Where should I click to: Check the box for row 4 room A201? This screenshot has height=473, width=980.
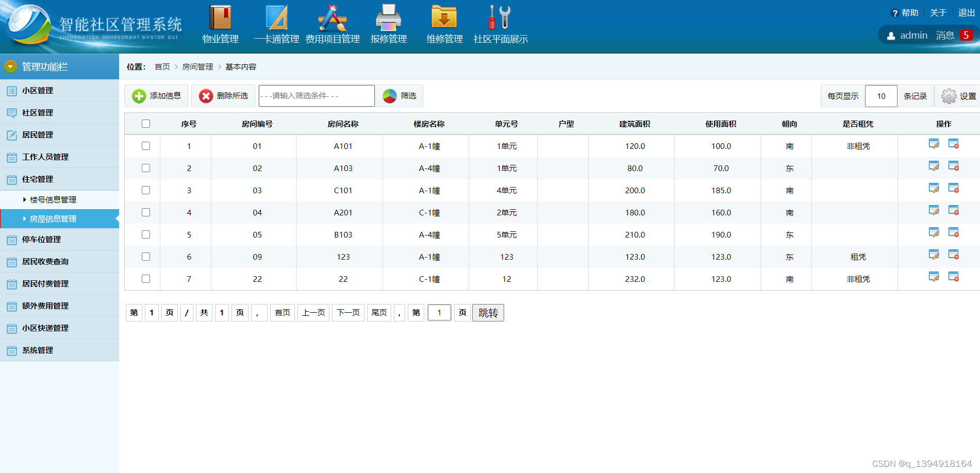click(x=146, y=212)
